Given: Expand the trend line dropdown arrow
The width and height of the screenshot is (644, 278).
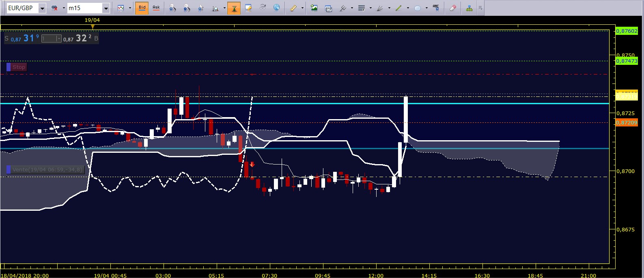Looking at the screenshot, I should (408, 8).
